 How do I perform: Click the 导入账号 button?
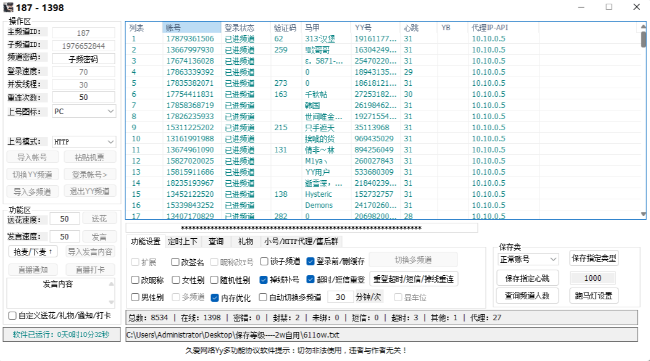tap(32, 157)
